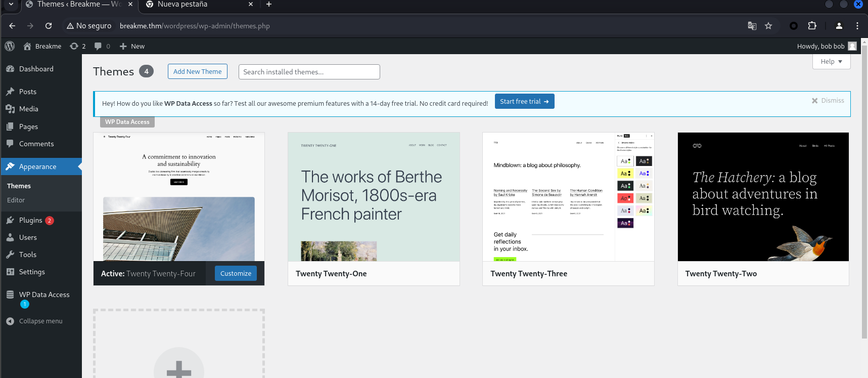Expand the Help dropdown panel

pyautogui.click(x=831, y=62)
